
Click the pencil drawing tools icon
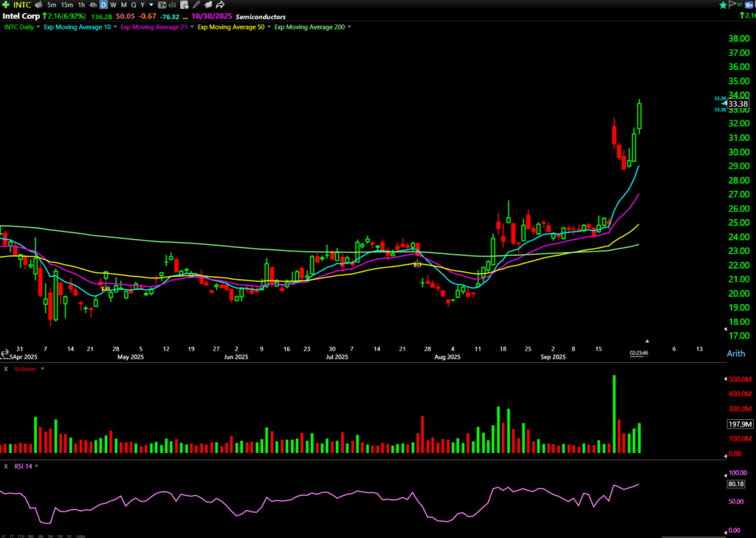197,4
